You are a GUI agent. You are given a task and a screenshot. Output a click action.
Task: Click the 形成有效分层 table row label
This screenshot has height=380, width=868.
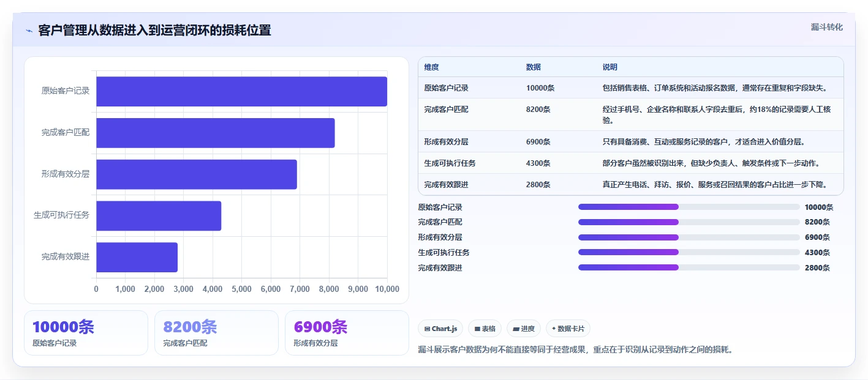446,142
